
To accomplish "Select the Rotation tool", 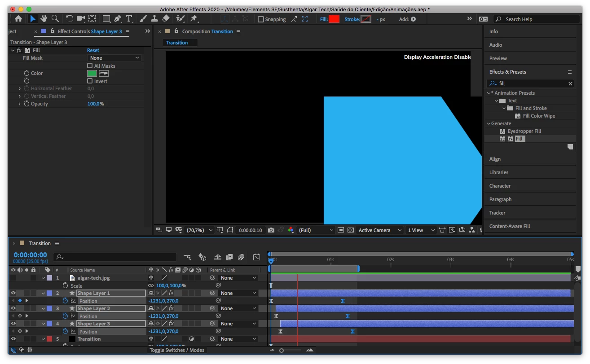I will point(70,19).
